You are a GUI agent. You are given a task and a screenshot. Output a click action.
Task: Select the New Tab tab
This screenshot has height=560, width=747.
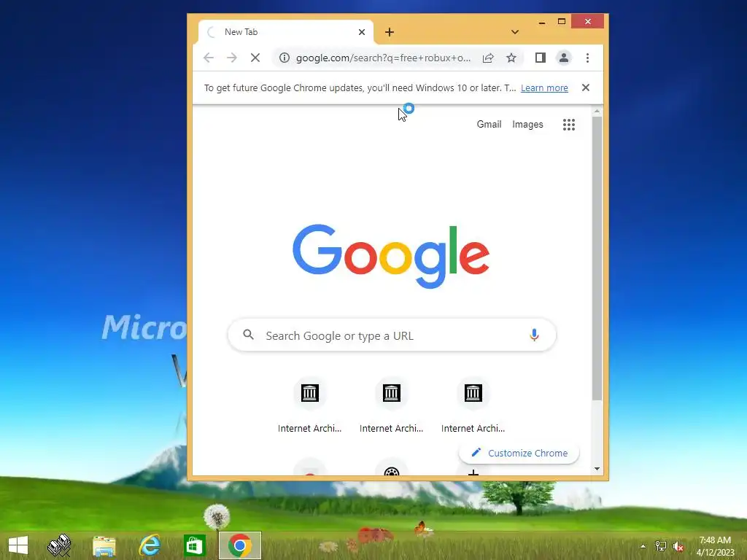click(285, 32)
